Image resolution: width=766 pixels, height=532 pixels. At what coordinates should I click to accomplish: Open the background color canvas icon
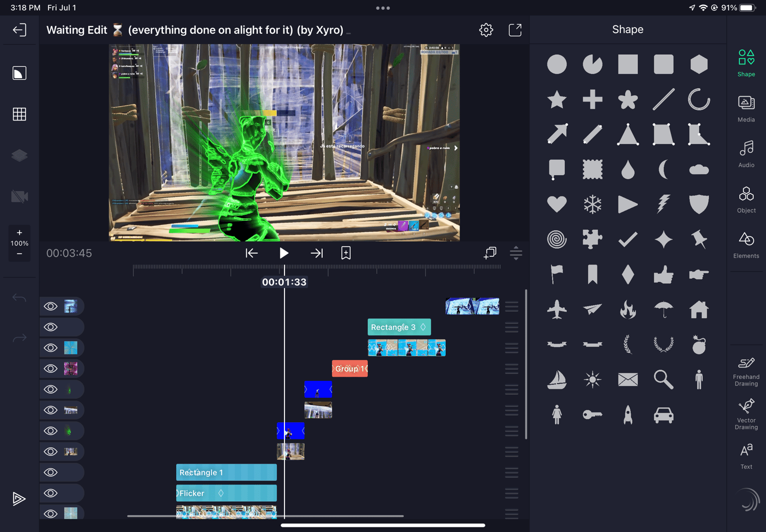click(19, 73)
